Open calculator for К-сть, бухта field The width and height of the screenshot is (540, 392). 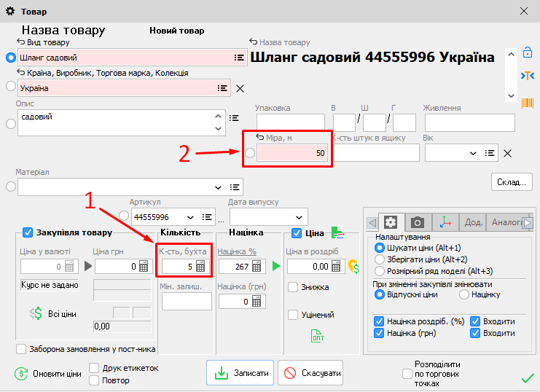200,267
